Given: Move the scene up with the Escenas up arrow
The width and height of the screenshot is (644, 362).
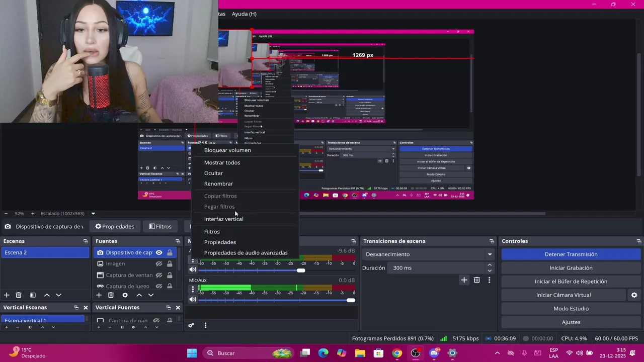Looking at the screenshot, I should (47, 295).
